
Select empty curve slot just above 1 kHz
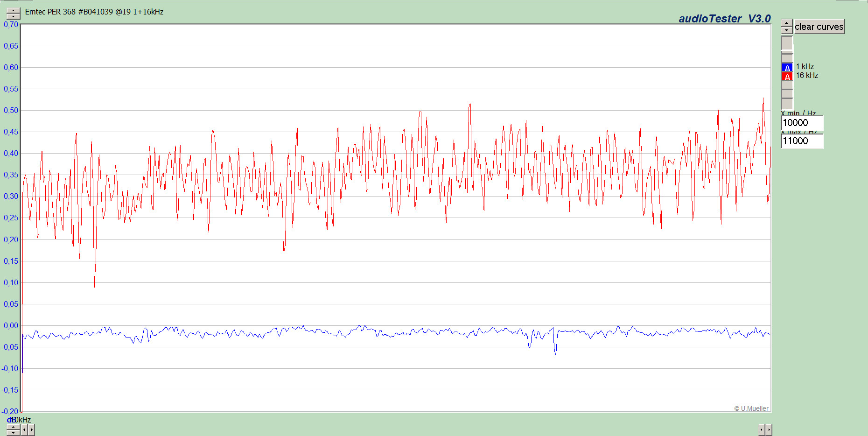pos(787,58)
